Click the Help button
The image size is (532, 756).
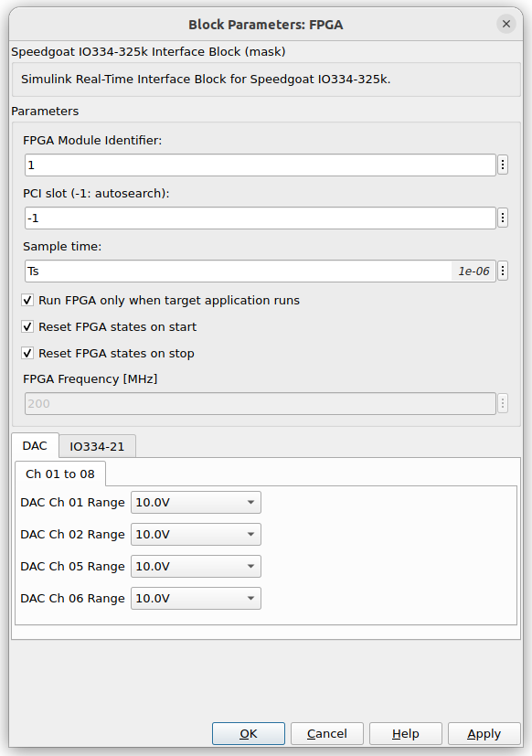[406, 734]
